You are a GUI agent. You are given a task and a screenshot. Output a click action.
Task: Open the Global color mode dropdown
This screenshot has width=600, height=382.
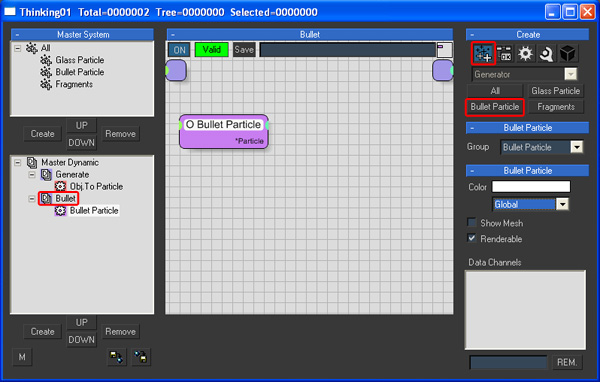coord(562,204)
